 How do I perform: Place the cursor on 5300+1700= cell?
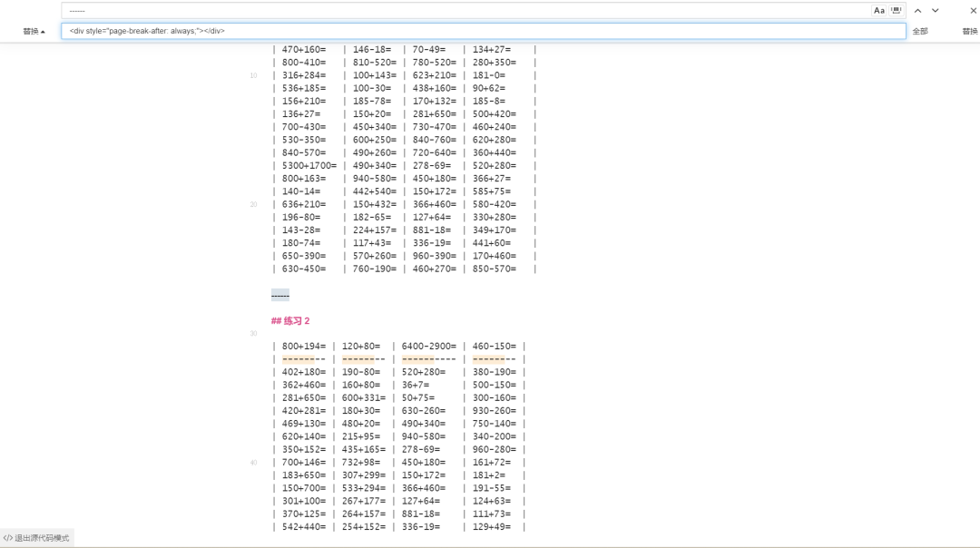coord(309,166)
